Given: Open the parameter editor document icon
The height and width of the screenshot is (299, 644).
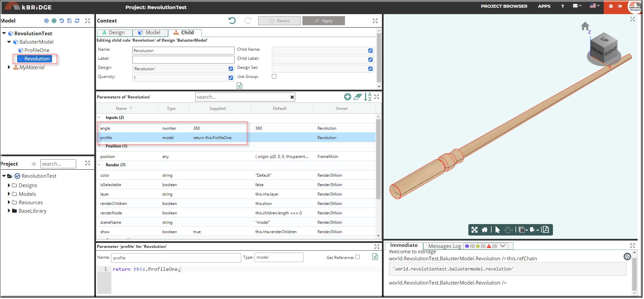Looking at the screenshot, I should click(375, 257).
